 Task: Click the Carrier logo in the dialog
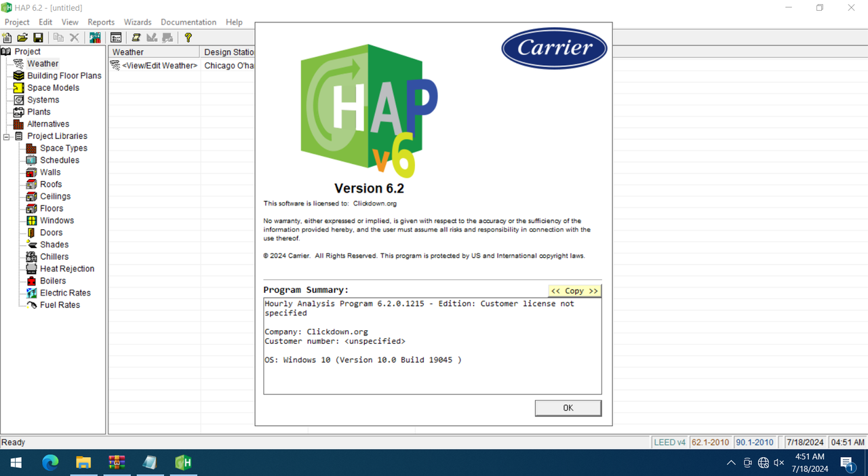(x=555, y=48)
